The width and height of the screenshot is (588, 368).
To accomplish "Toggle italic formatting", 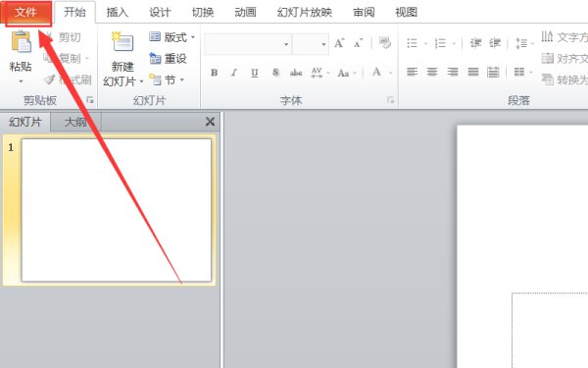I will click(x=234, y=73).
